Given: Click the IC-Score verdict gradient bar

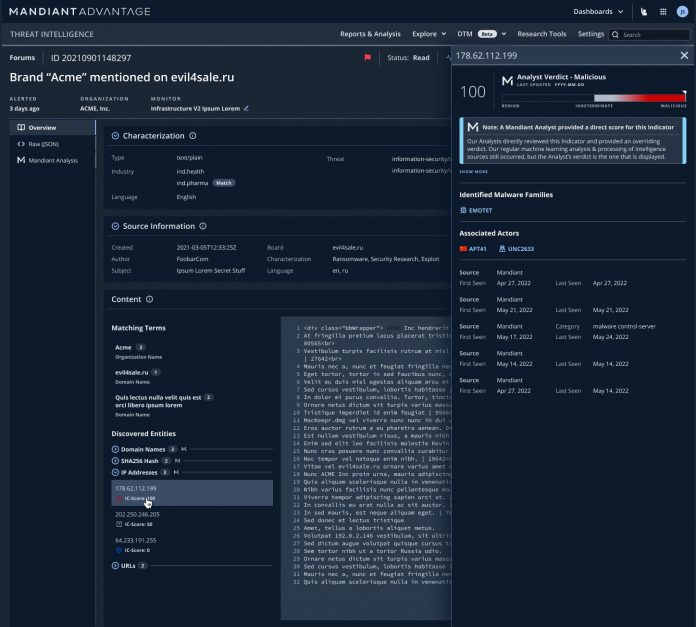Looking at the screenshot, I should click(593, 98).
